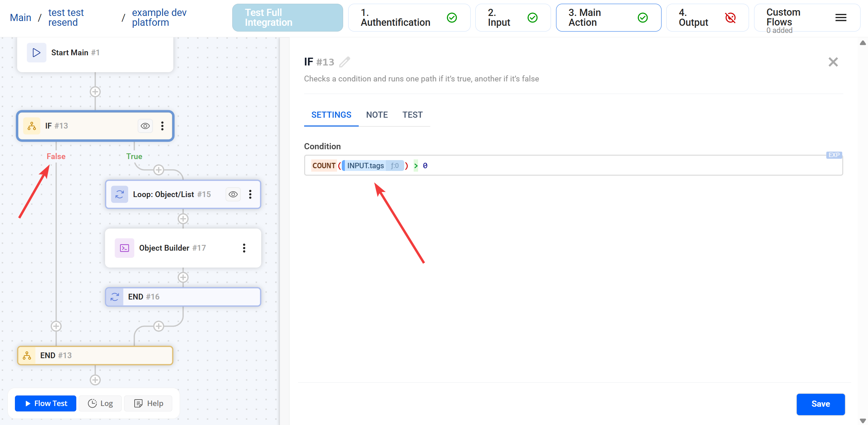868x425 pixels.
Task: Click the Save button
Action: 821,404
